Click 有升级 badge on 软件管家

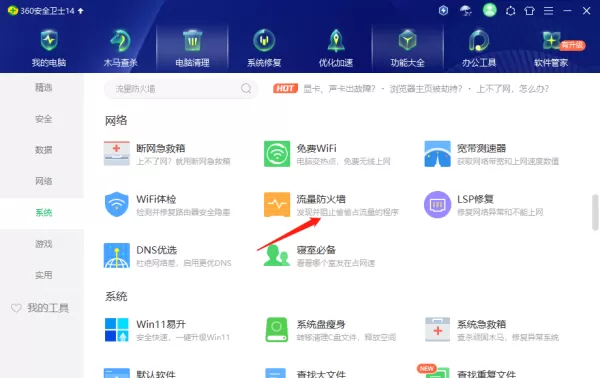pos(572,45)
